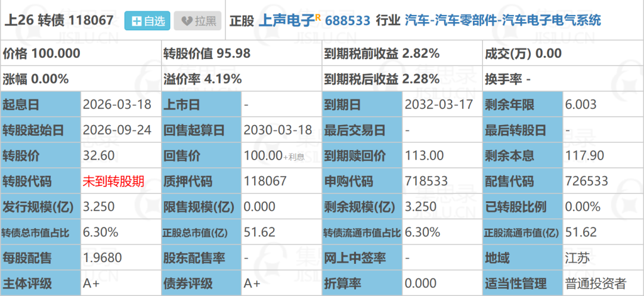
Task: Click the 正股 label before 上声电子
Action: [x=241, y=20]
